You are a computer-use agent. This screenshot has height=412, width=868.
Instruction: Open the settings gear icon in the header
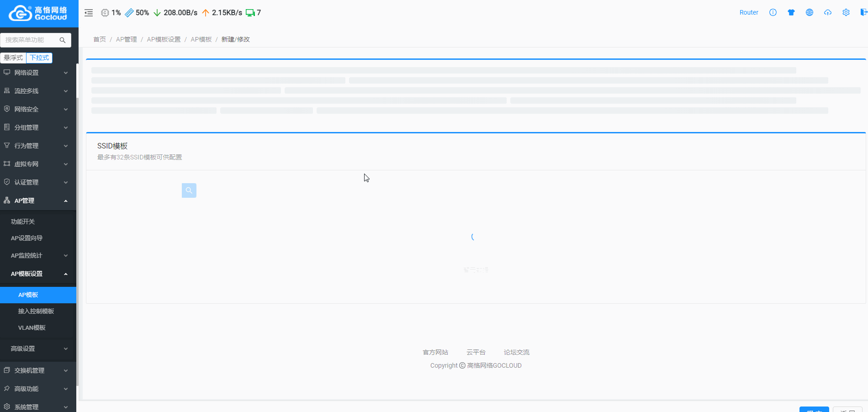846,12
